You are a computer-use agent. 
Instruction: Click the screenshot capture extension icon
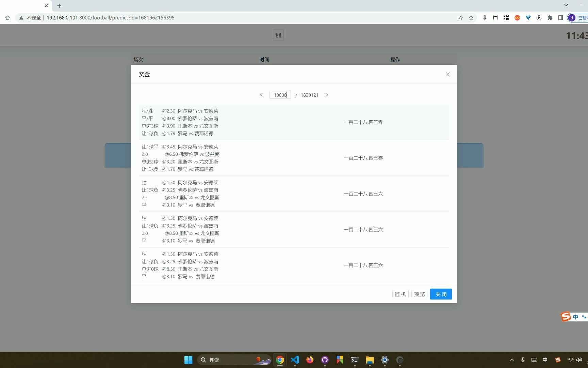click(x=495, y=18)
